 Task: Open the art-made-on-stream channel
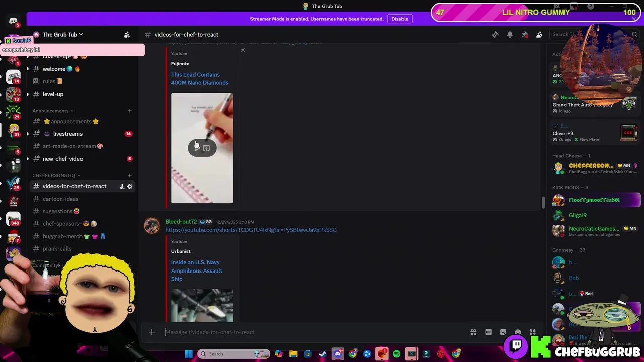click(x=80, y=146)
